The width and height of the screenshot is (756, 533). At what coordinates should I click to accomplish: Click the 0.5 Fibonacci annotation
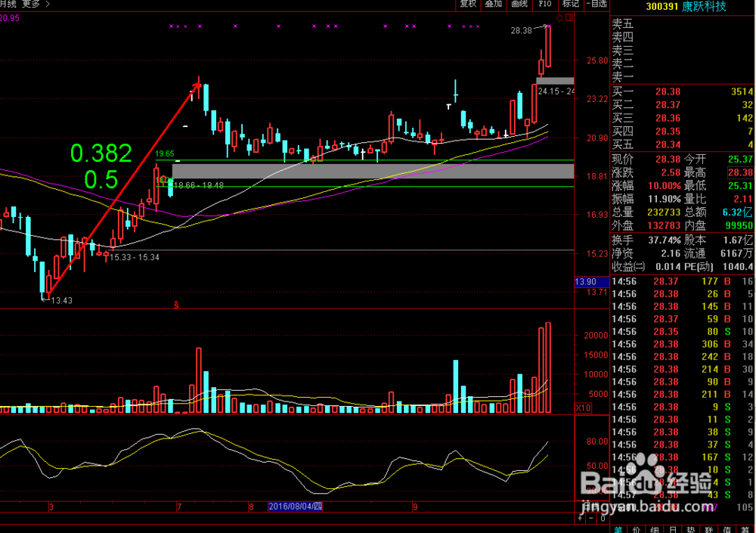pos(101,179)
